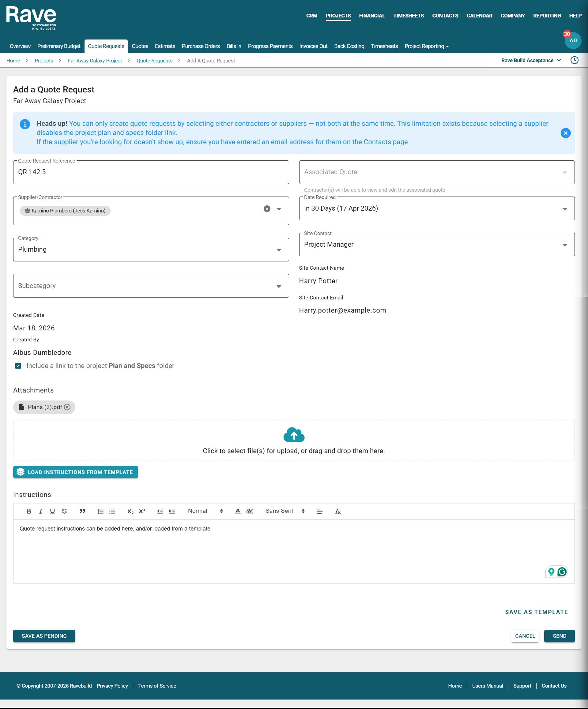Dismiss the Heads up info banner
Screen dimensions: 588x709
coord(565,133)
